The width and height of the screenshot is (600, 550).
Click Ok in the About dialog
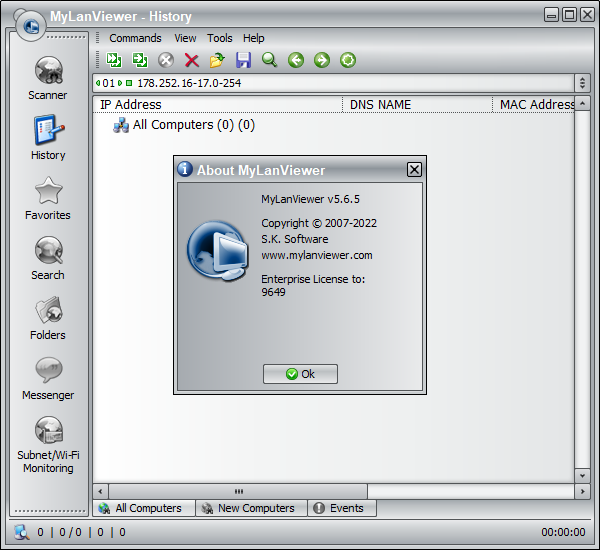click(x=300, y=374)
